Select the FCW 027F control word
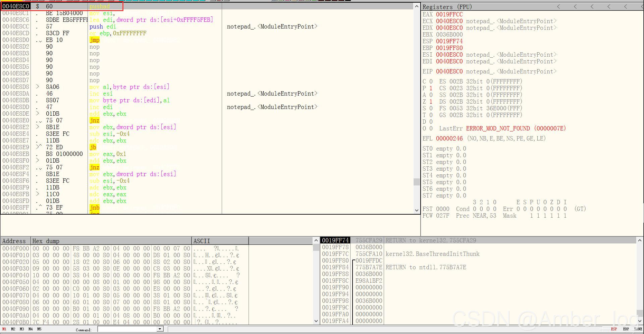 [436, 216]
